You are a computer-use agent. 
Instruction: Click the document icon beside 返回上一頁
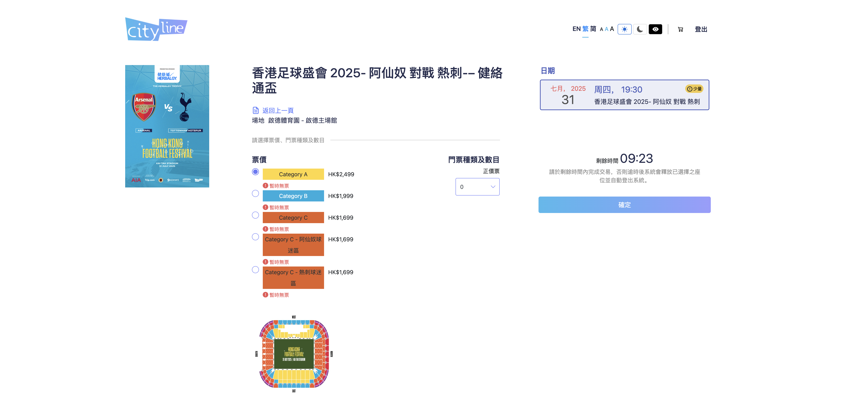255,110
